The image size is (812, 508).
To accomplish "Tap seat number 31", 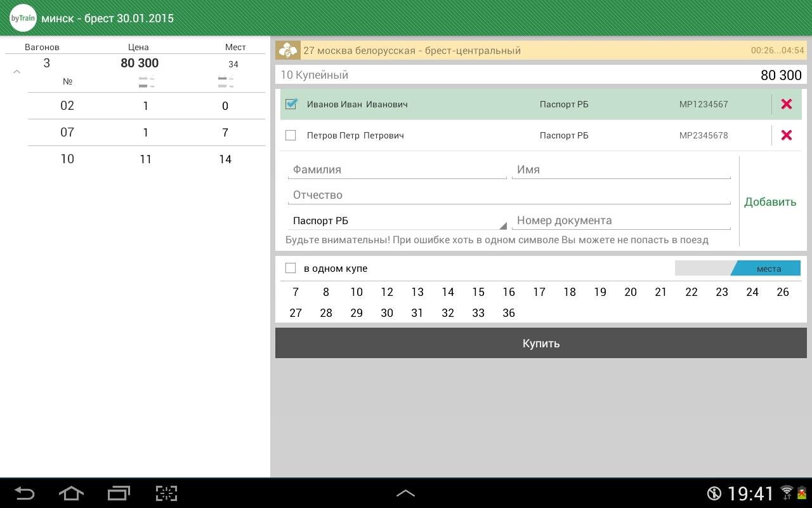I will [417, 313].
